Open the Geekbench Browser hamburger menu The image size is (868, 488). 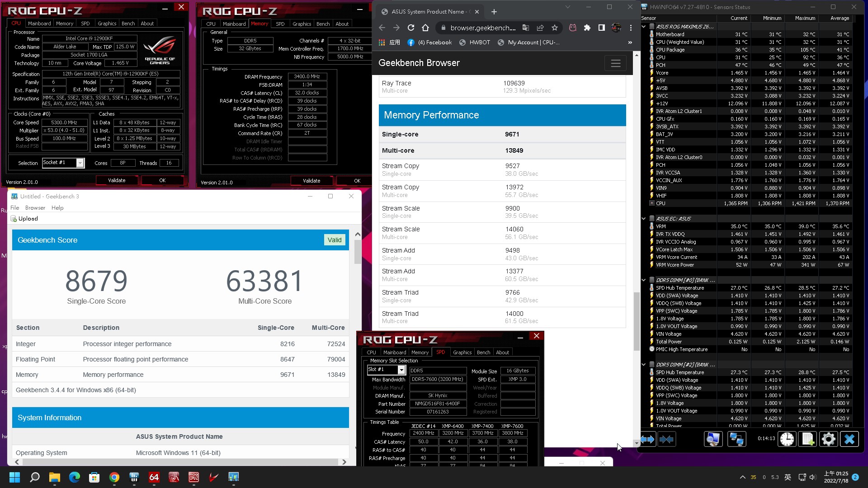[615, 63]
